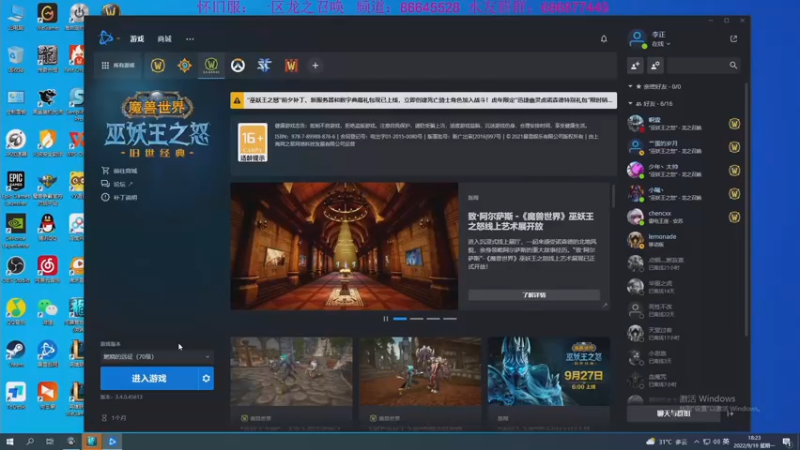Click the blue 进入游戏 play button
The image size is (800, 450).
[149, 379]
